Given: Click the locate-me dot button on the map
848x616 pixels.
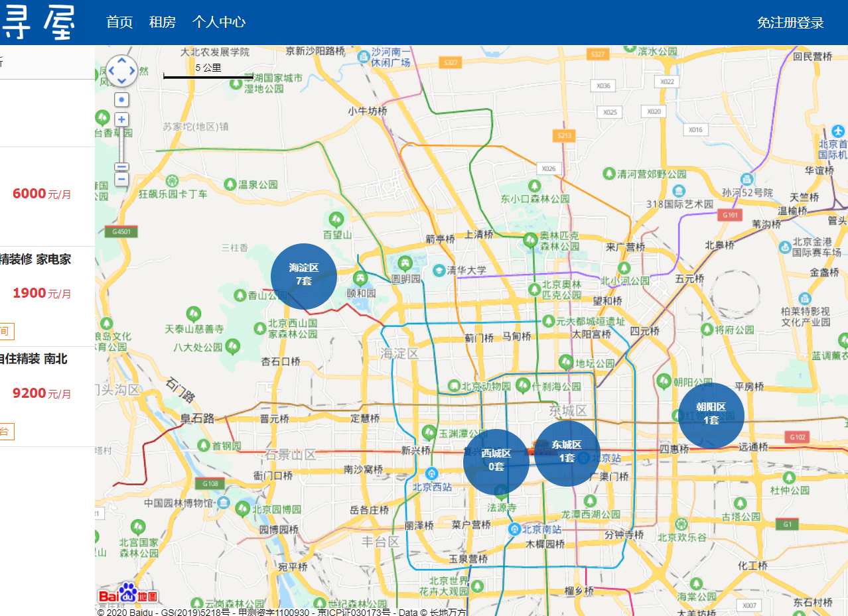Looking at the screenshot, I should click(121, 100).
